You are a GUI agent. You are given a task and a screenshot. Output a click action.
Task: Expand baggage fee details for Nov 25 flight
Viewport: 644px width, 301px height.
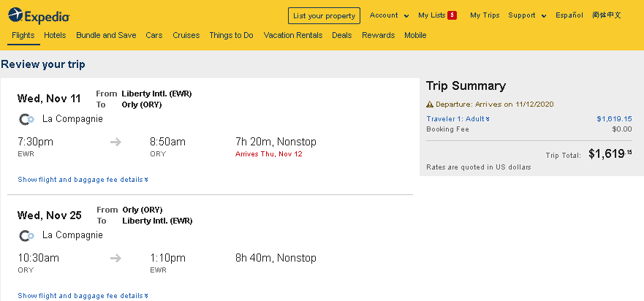(x=83, y=296)
